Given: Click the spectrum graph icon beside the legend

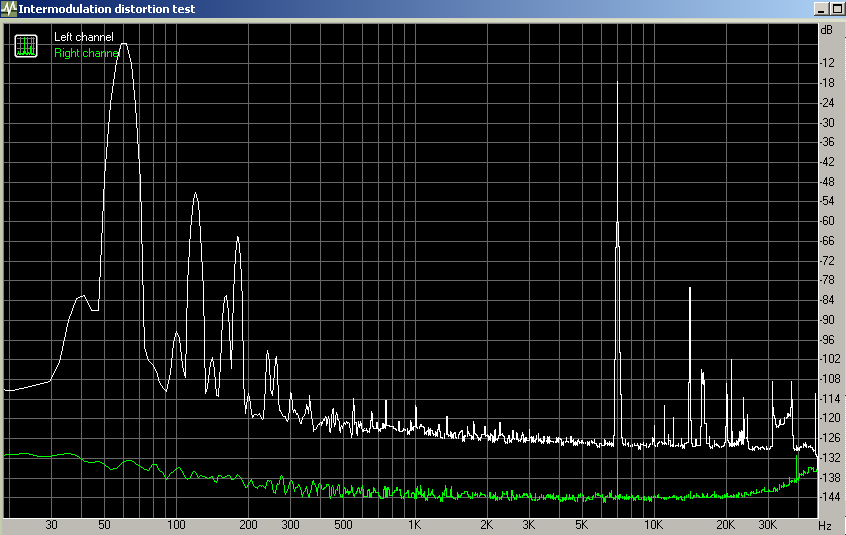Looking at the screenshot, I should 26,46.
